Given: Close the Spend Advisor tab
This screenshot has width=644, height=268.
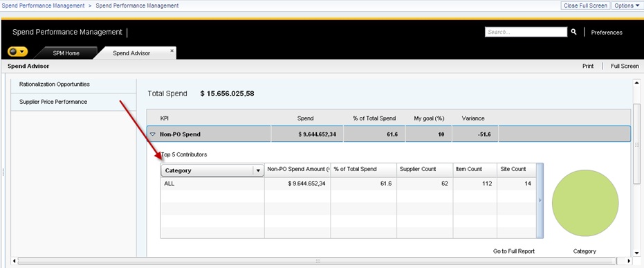Looking at the screenshot, I should click(x=172, y=51).
